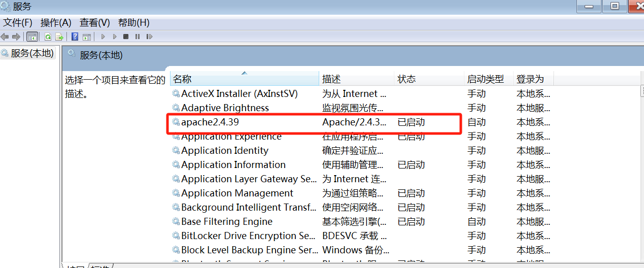Open the 帮助(H) menu
The image size is (644, 268).
coord(134,22)
